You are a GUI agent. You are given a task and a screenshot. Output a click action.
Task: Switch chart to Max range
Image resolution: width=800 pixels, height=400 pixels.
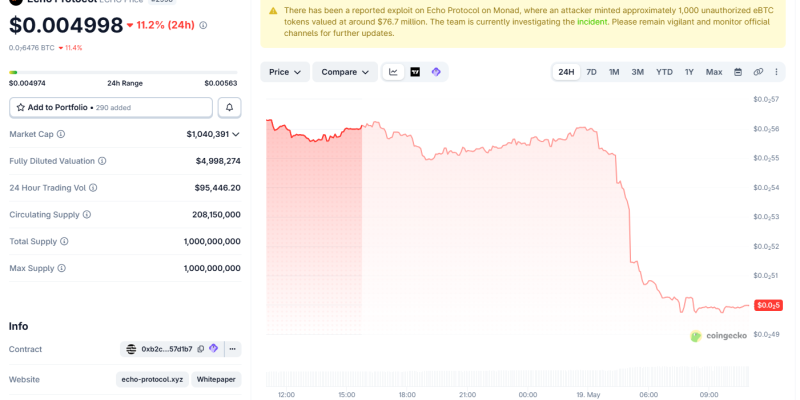[714, 72]
